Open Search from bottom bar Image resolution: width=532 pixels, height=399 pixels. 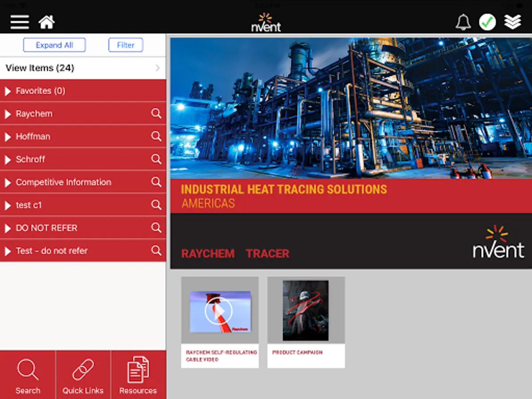[27, 375]
